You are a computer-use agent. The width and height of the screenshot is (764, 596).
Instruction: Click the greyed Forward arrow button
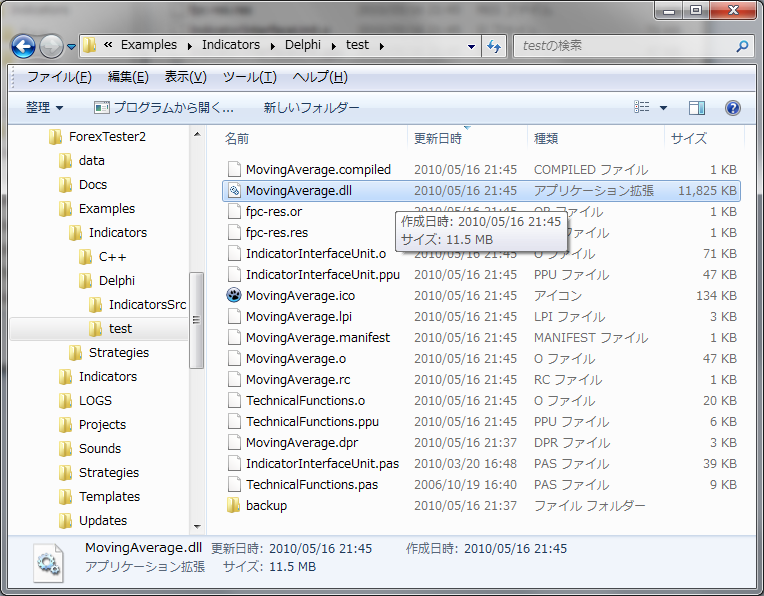(x=51, y=46)
